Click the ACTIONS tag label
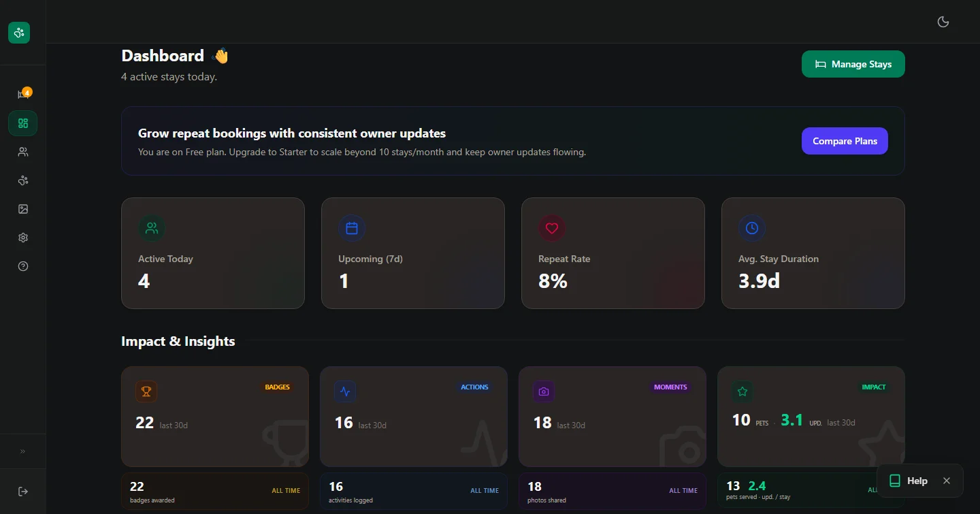The image size is (980, 514). point(474,387)
